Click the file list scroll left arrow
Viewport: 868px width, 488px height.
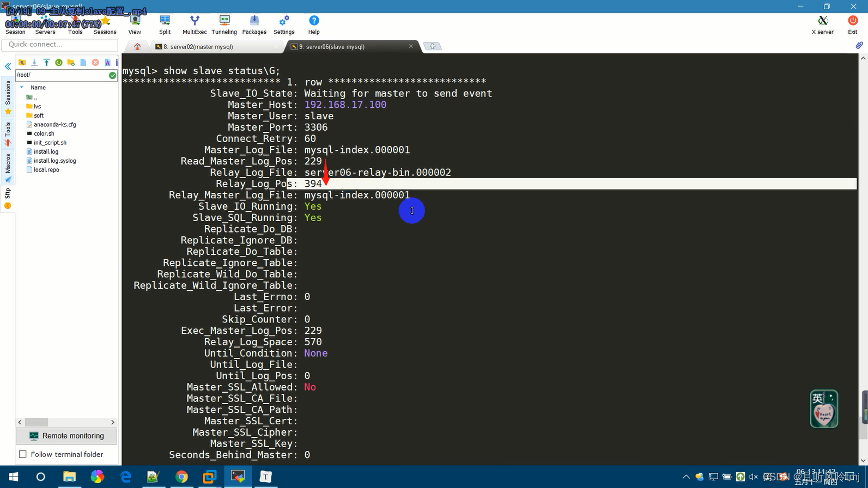click(x=20, y=422)
